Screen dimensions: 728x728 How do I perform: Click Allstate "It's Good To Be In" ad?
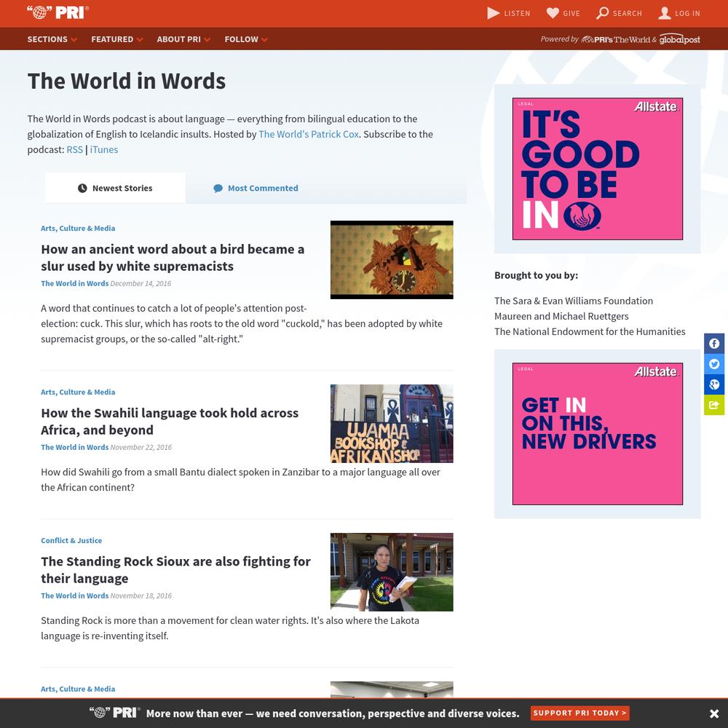[x=598, y=169]
